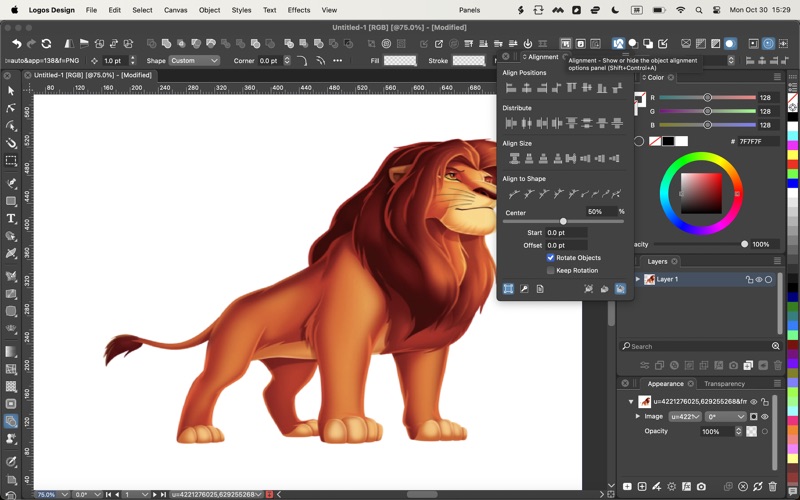
Task: Click the highlighted icon at Alignment panel bottom right
Action: [x=620, y=289]
